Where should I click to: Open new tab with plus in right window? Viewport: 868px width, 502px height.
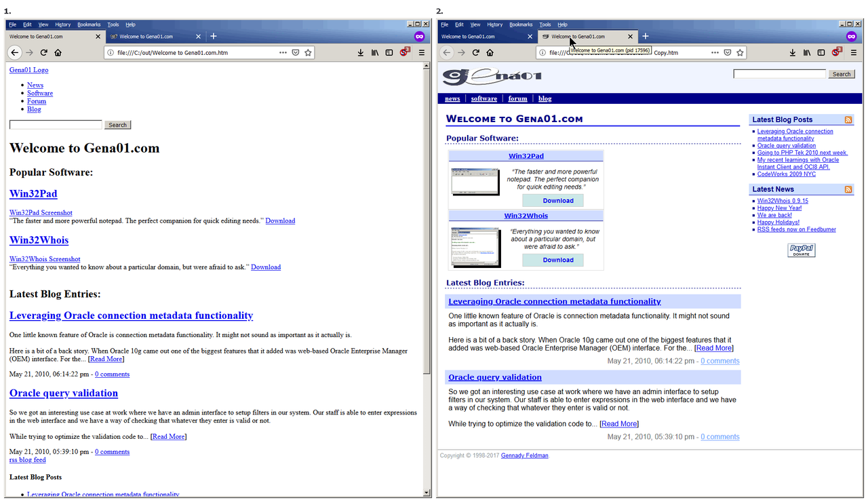pos(646,36)
